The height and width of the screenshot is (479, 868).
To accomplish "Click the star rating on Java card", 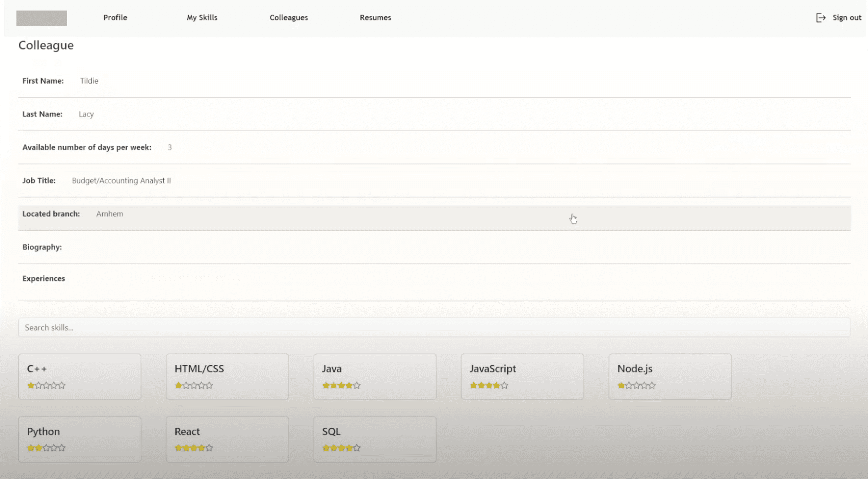I will click(341, 385).
